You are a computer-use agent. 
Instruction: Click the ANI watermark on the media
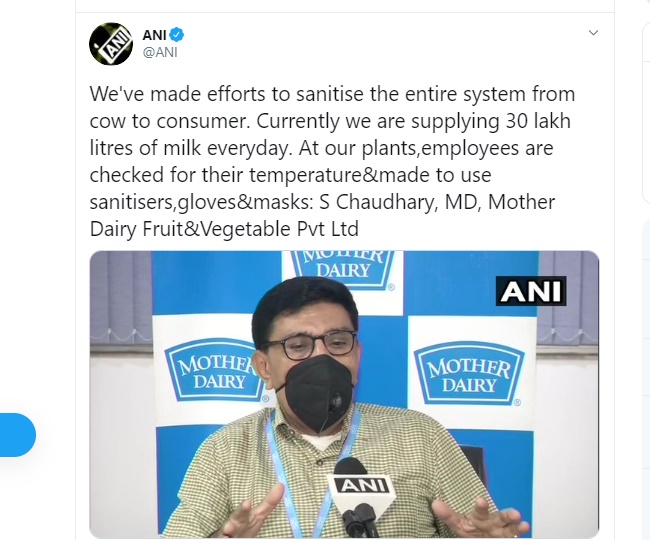[531, 291]
